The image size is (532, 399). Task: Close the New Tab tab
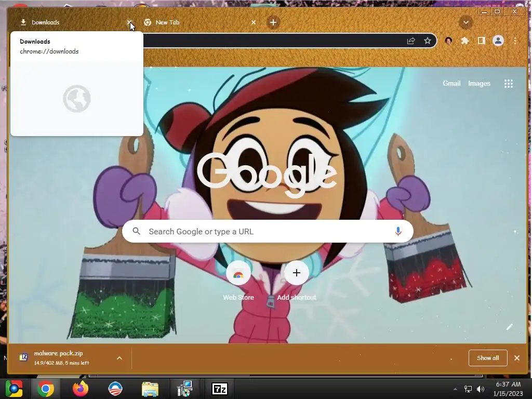point(254,22)
